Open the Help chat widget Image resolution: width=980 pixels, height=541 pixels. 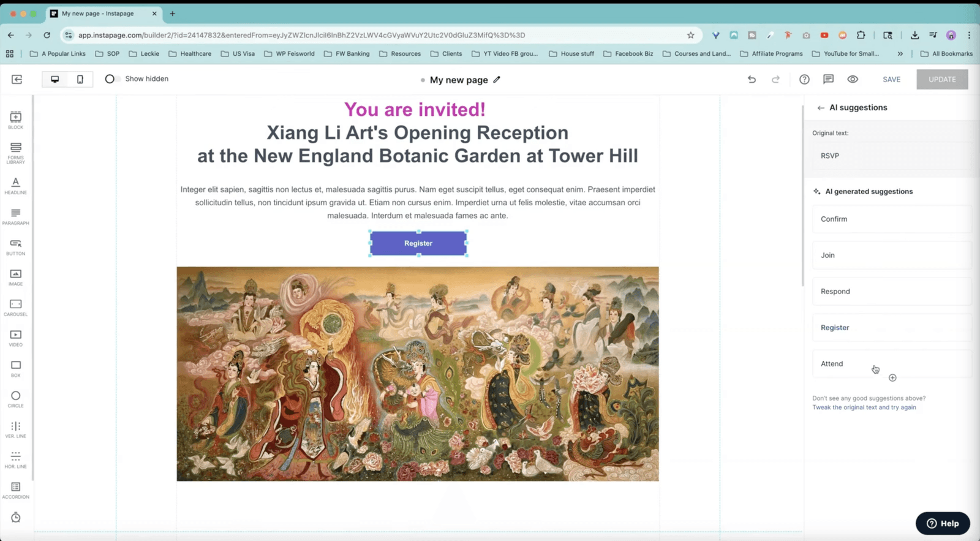(x=943, y=523)
